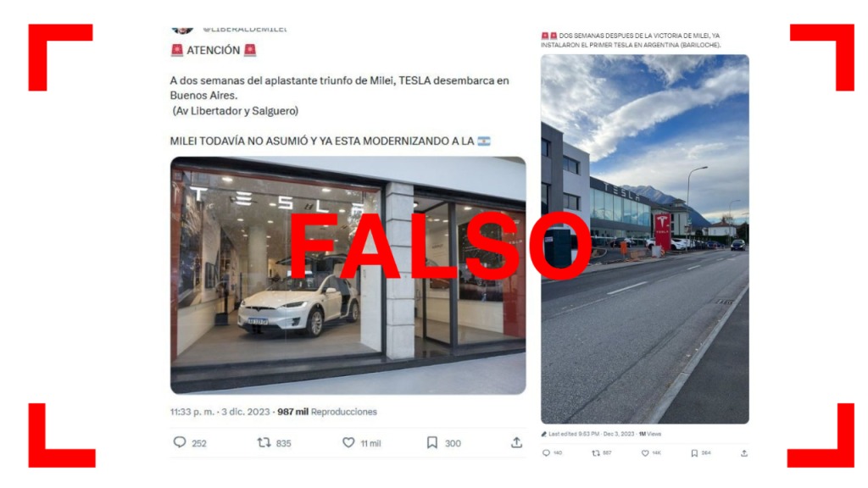Click share icon under the Buenos Aires tweet
Viewport: 868px width, 488px height.
(516, 442)
